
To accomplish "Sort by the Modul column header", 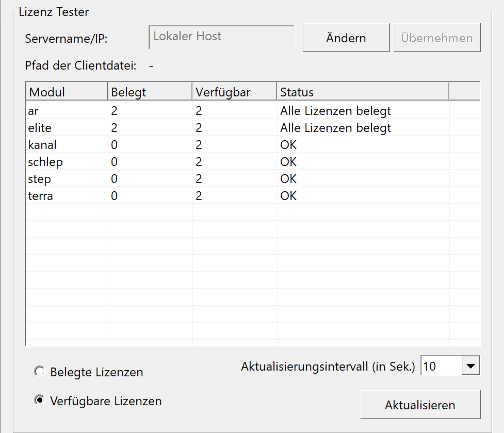I will pyautogui.click(x=66, y=92).
